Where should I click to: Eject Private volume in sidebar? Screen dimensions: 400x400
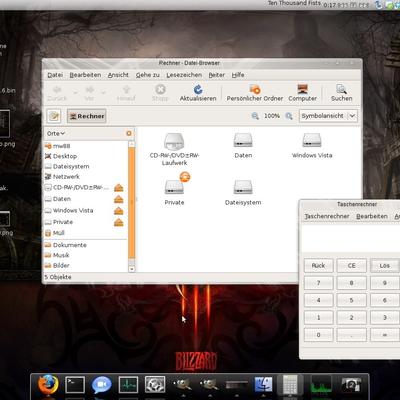click(x=119, y=222)
